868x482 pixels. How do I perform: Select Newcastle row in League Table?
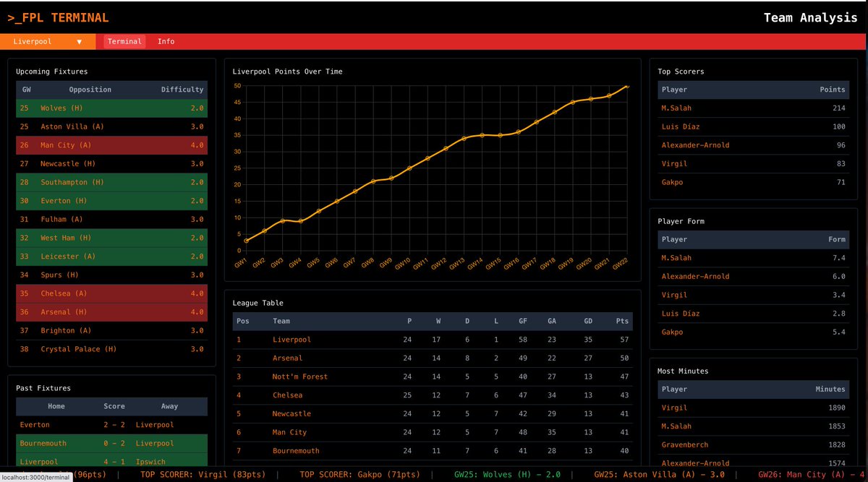[433, 414]
